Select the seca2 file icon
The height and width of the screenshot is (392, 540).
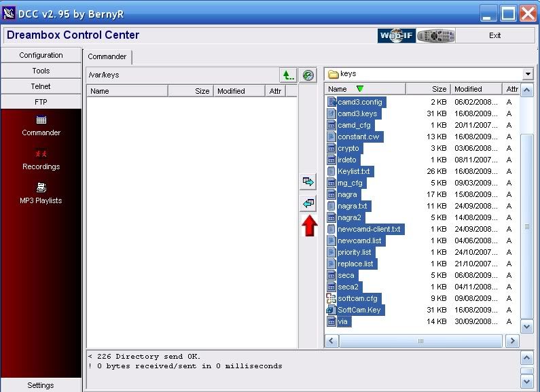[331, 287]
